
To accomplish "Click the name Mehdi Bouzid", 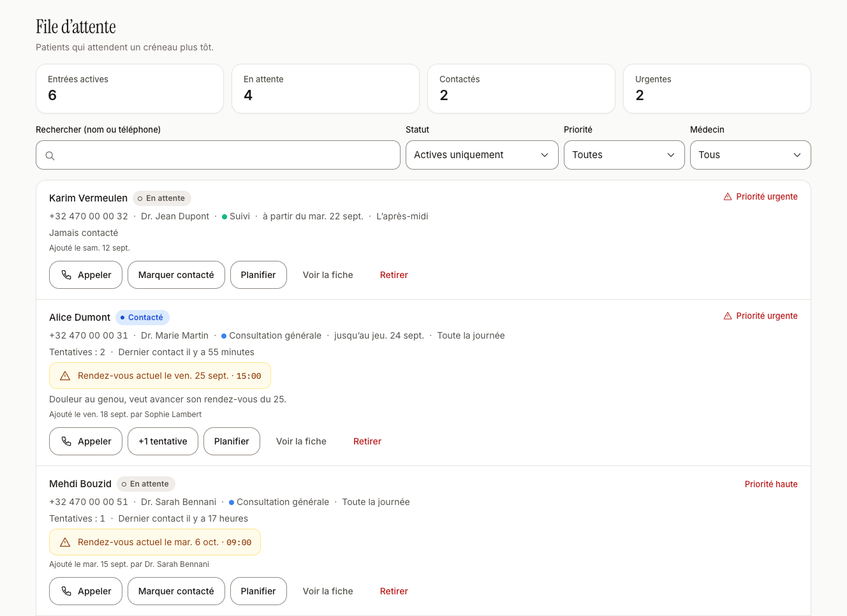I will point(80,484).
